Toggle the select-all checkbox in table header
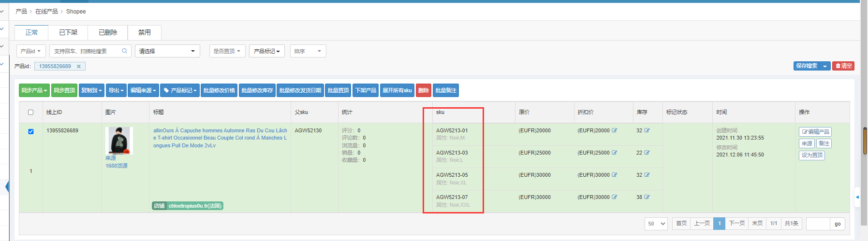 tap(31, 113)
